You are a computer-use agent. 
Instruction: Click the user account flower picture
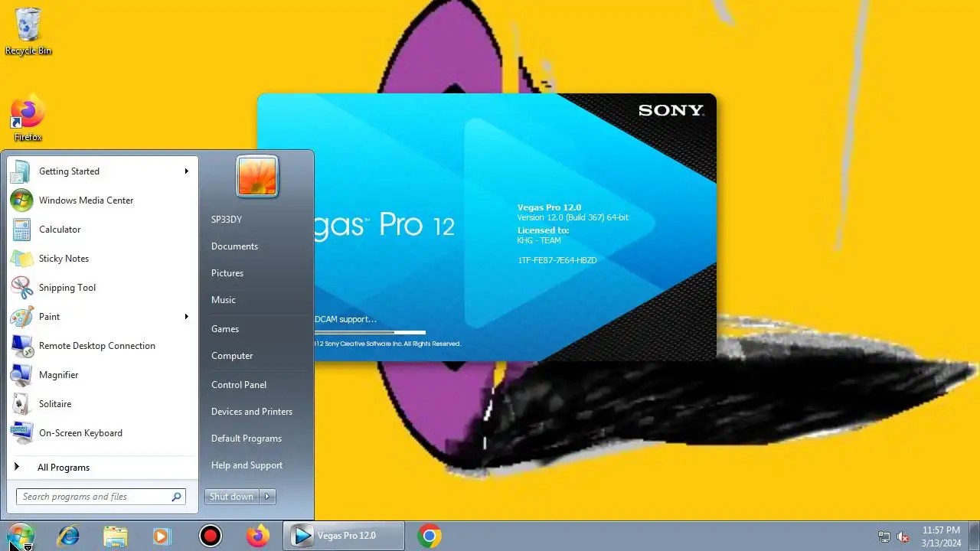pos(257,176)
